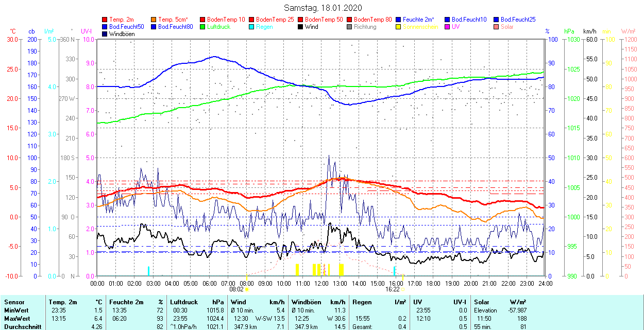This screenshot has width=644, height=330.
Task: Click the gray Richtung legend square
Action: pos(350,27)
